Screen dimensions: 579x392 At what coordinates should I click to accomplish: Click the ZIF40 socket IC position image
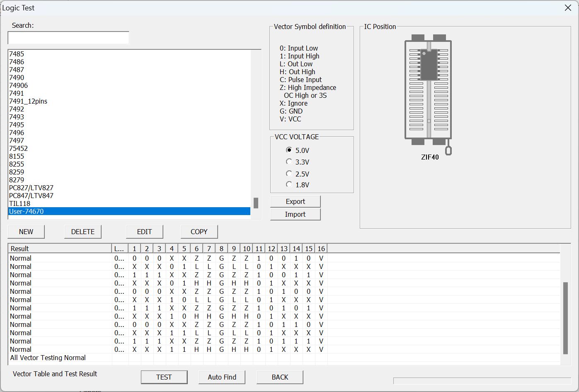(428, 92)
